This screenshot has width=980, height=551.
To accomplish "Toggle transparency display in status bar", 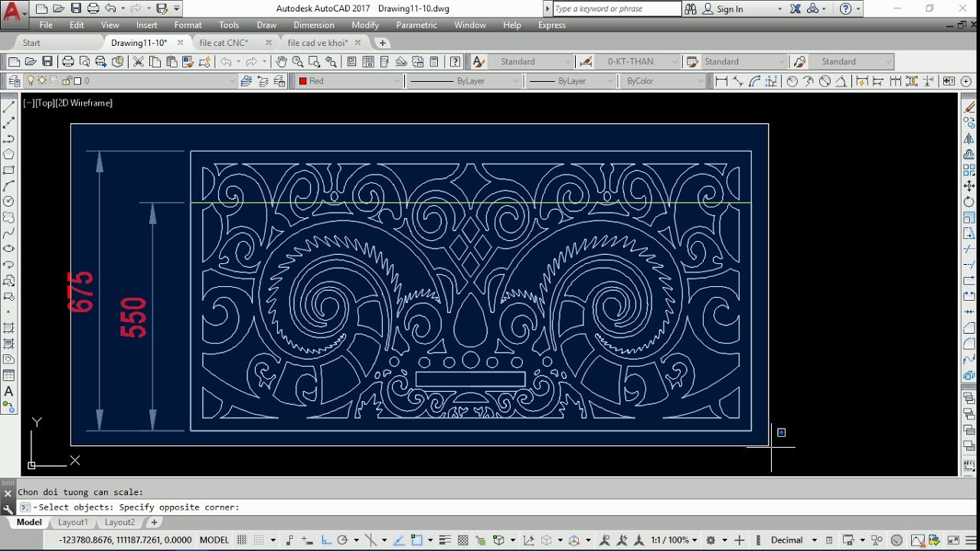I will point(462,540).
